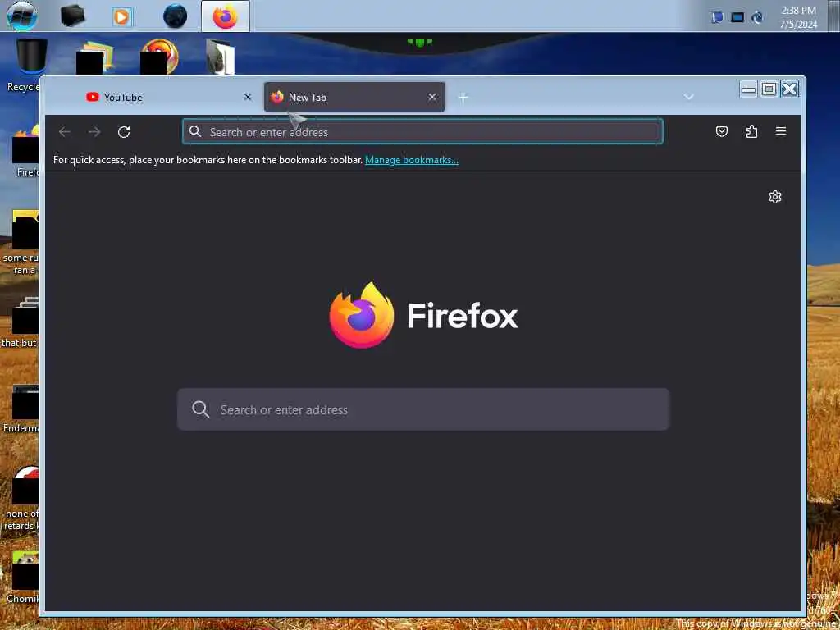Select the New Tab tab
Image resolution: width=840 pixels, height=630 pixels.
pyautogui.click(x=354, y=97)
